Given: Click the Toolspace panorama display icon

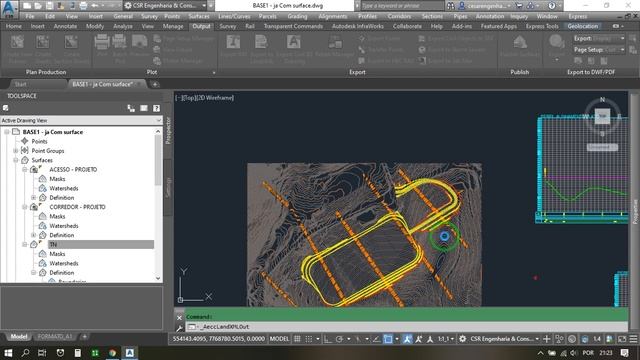Looking at the screenshot, I should coord(144,108).
